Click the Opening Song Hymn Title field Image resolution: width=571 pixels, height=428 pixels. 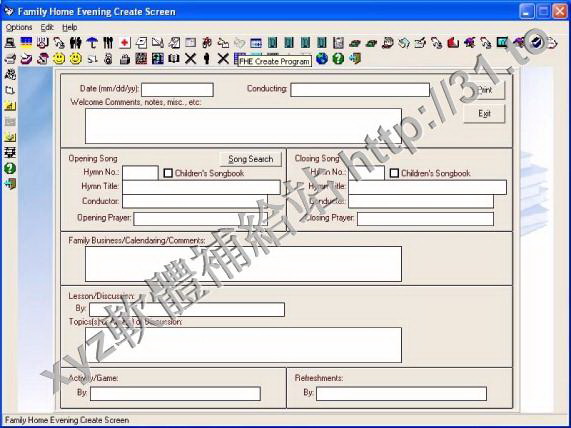(201, 187)
